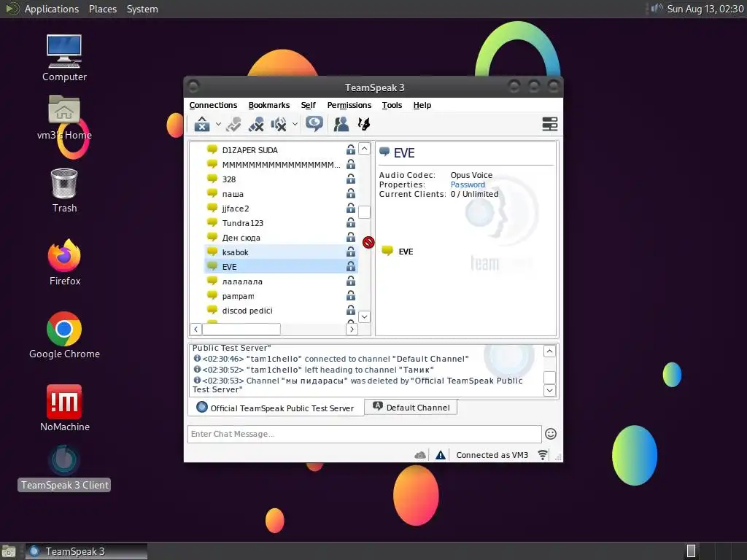Open the Places menu in top panel
The image size is (747, 560).
point(103,9)
